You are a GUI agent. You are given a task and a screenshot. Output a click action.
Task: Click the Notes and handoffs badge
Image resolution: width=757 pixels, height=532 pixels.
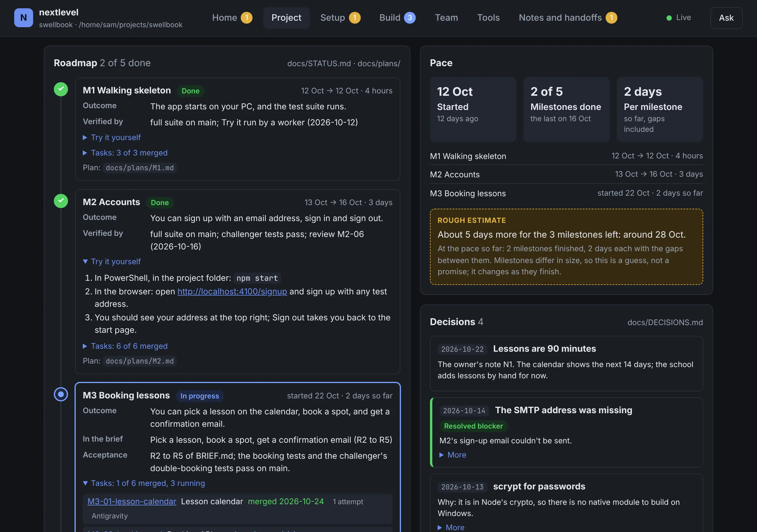click(611, 18)
